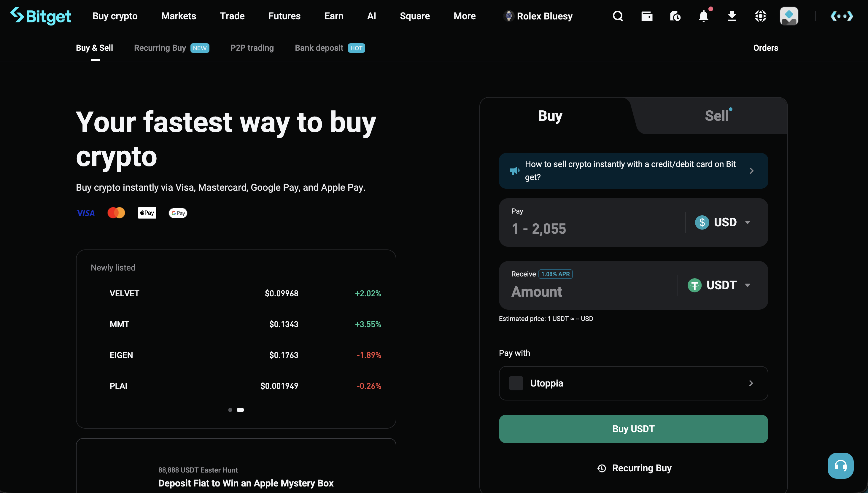868x493 pixels.
Task: Click the Rolex Bluesy watch icon
Action: 508,16
